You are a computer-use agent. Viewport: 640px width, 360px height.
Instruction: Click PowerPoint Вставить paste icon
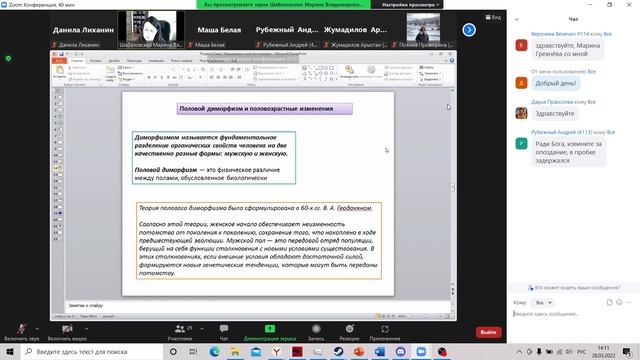60,72
